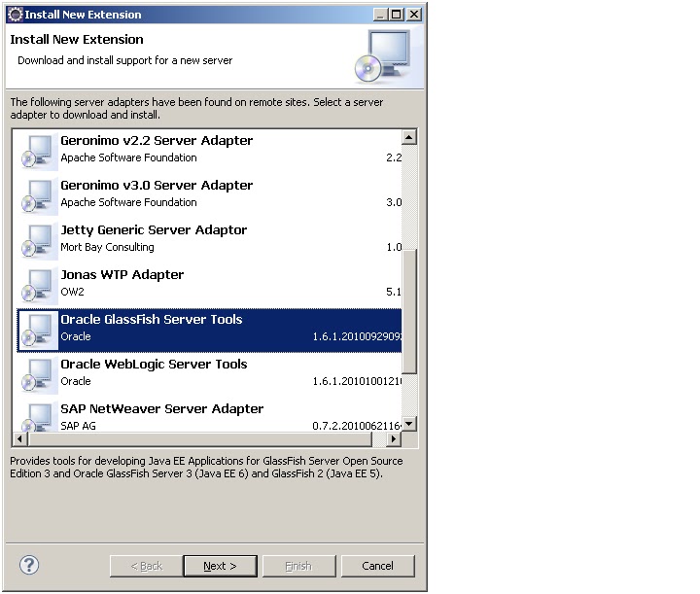The image size is (700, 594).
Task: Maximize the Install New Extension window
Action: coord(396,15)
